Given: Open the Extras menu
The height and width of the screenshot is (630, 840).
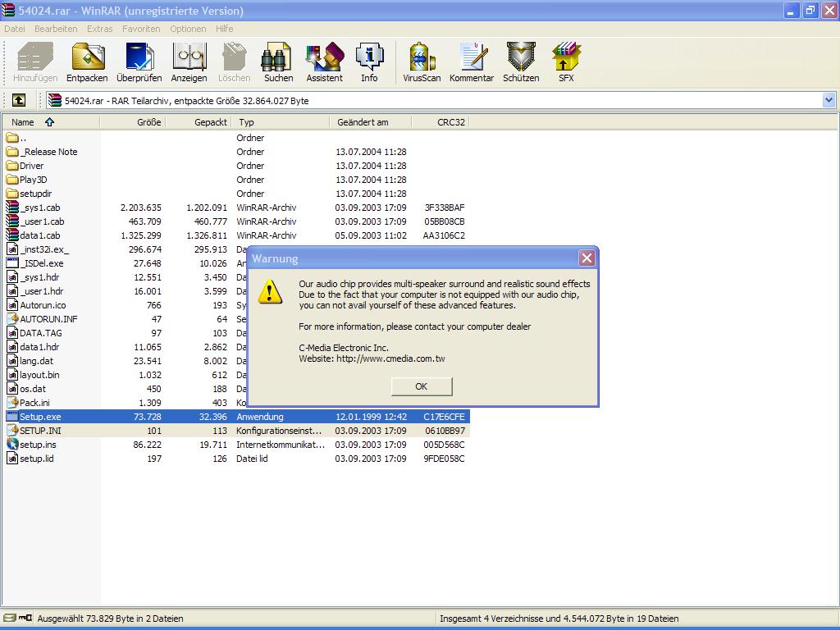Looking at the screenshot, I should click(99, 29).
